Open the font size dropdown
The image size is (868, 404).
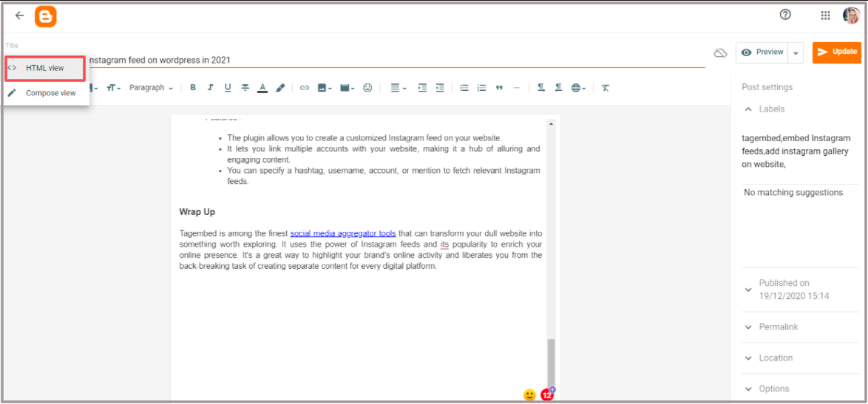(x=113, y=87)
